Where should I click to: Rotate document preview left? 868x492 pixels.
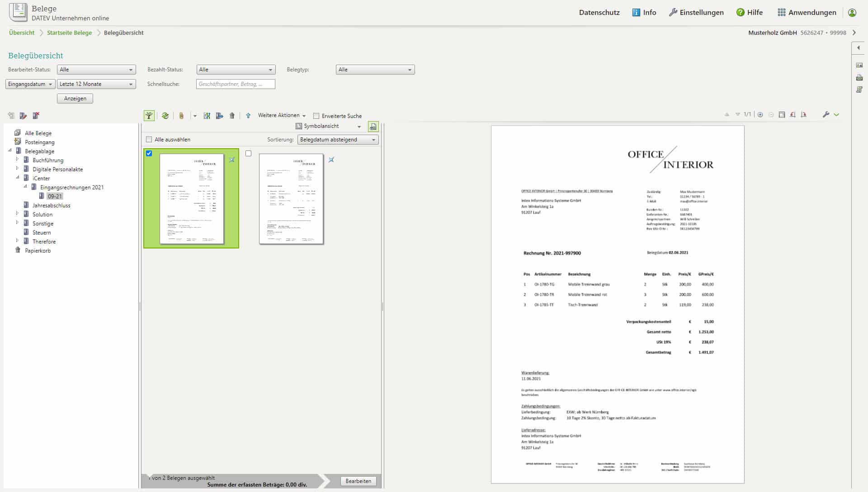[x=793, y=115]
